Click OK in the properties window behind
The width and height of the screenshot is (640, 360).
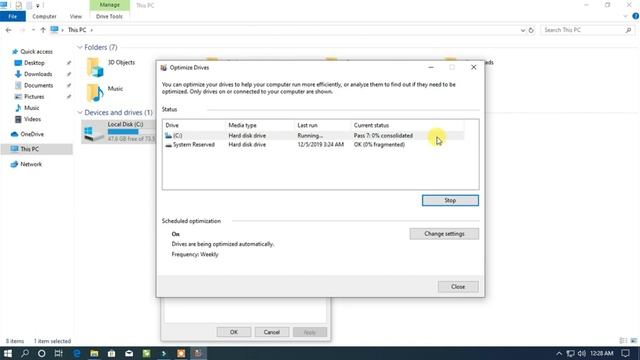point(233,332)
